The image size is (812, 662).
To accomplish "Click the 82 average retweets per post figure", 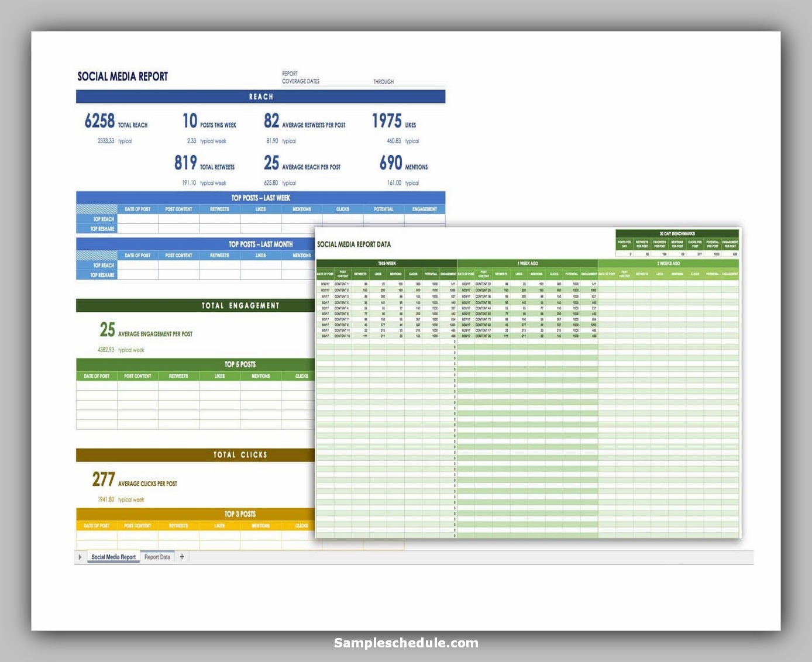I will [x=271, y=121].
